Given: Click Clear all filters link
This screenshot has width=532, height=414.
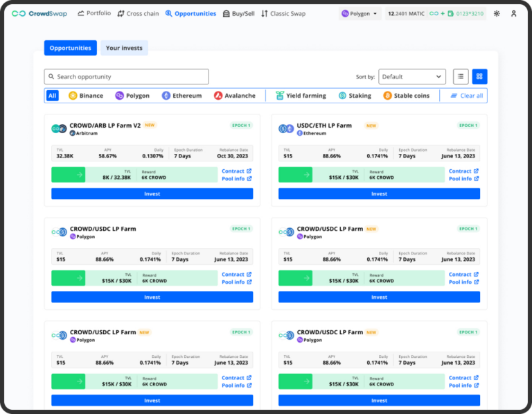Looking at the screenshot, I should click(x=467, y=96).
